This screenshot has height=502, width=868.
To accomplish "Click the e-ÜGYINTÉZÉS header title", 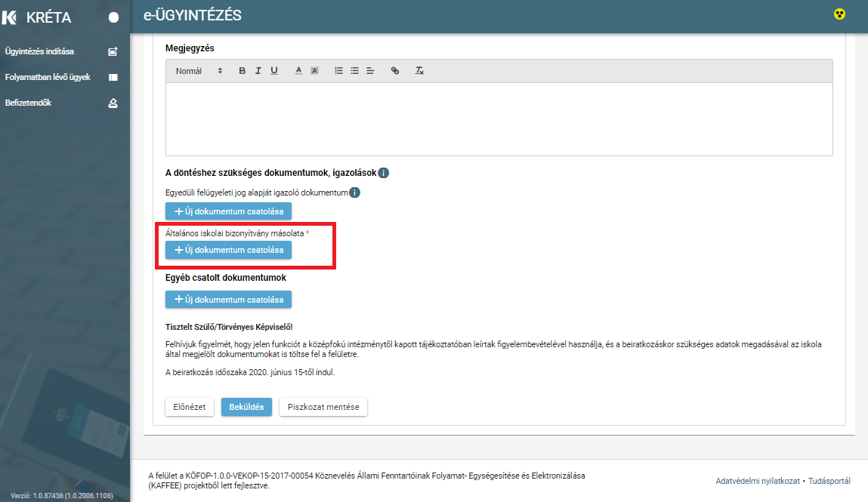I will pos(193,16).
